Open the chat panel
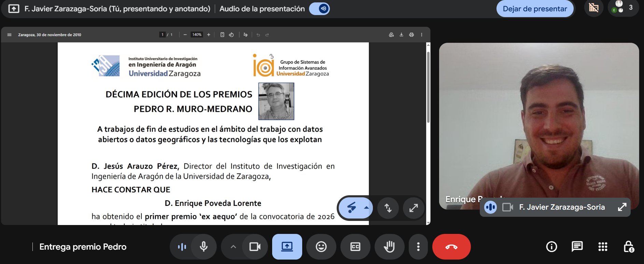The image size is (644, 264). click(x=577, y=247)
